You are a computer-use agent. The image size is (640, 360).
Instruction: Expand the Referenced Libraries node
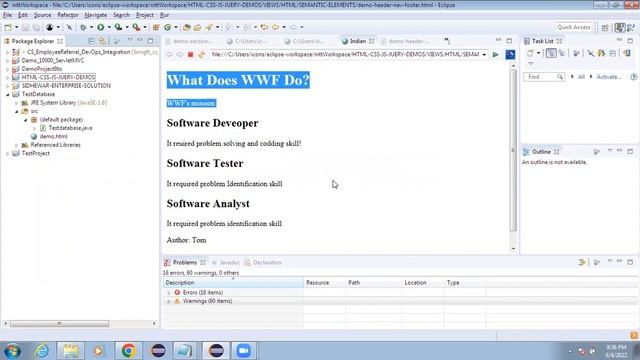pyautogui.click(x=16, y=145)
